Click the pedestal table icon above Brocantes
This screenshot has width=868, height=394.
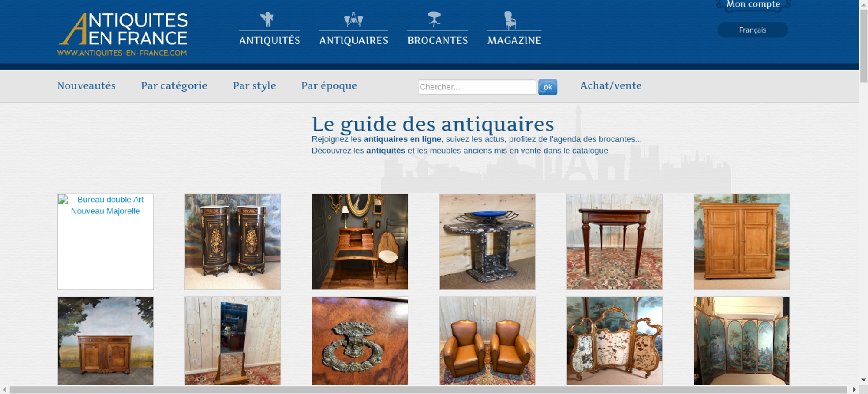click(x=434, y=19)
